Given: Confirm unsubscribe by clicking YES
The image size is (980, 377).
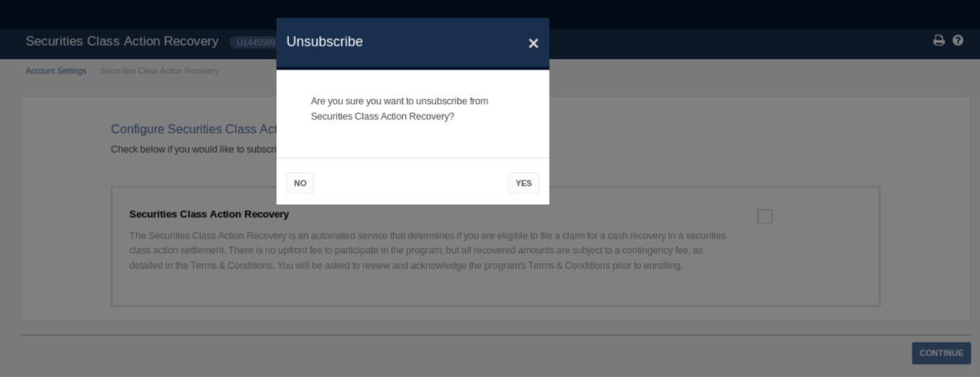Looking at the screenshot, I should tap(523, 183).
